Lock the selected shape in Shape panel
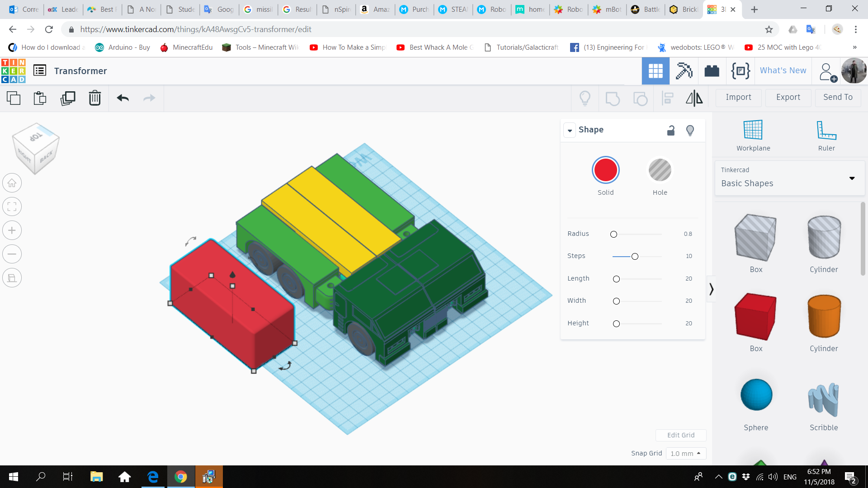 point(671,130)
